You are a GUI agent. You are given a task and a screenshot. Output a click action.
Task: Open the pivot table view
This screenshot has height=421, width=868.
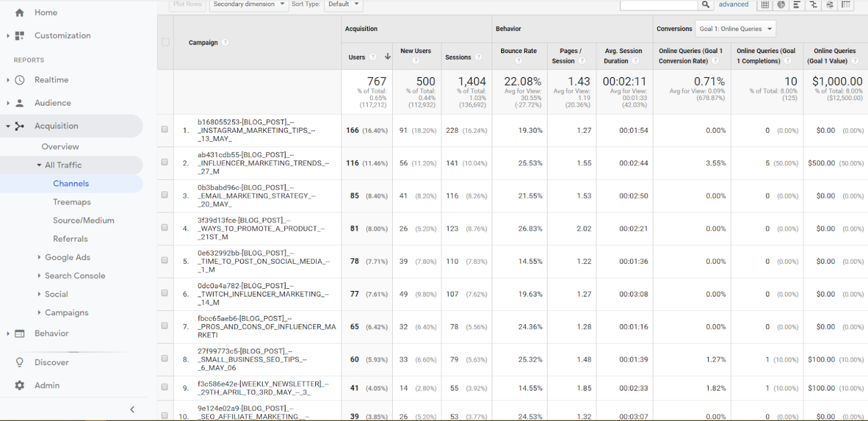tap(846, 5)
